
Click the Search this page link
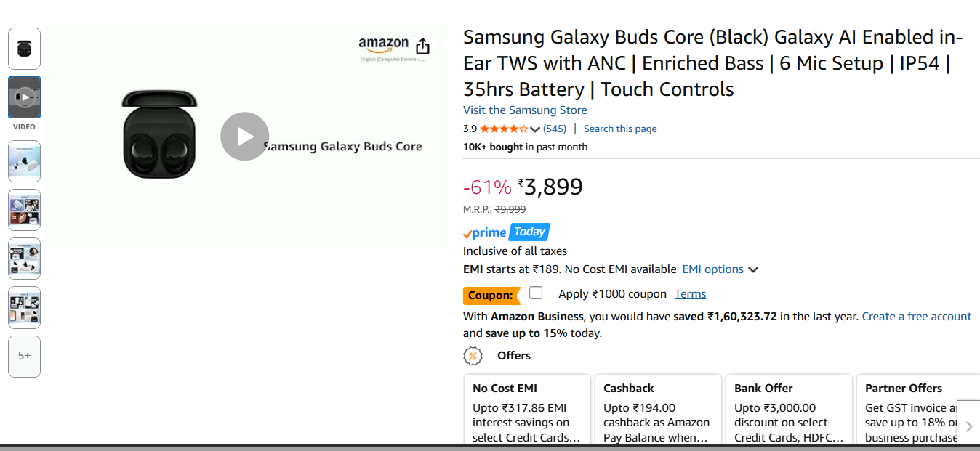pyautogui.click(x=620, y=129)
